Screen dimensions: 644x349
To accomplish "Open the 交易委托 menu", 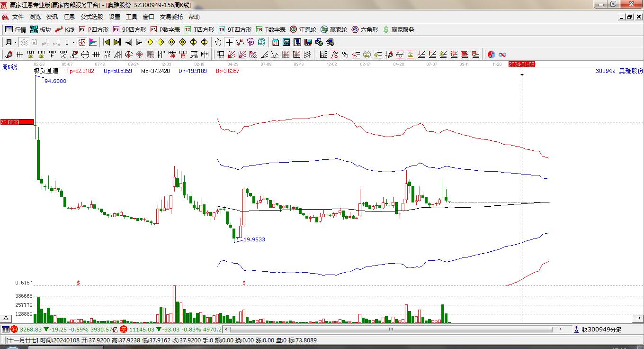I will (171, 17).
